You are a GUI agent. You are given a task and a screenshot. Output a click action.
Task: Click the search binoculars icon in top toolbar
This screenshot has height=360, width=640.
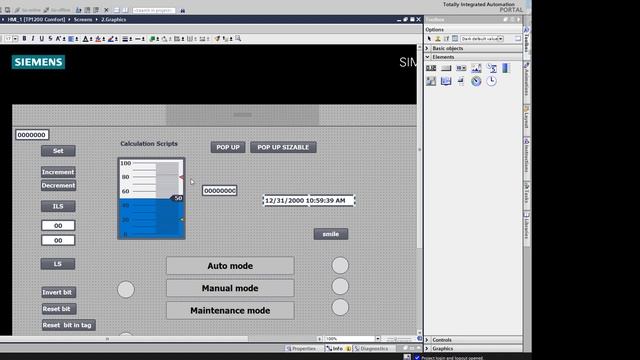tap(182, 10)
